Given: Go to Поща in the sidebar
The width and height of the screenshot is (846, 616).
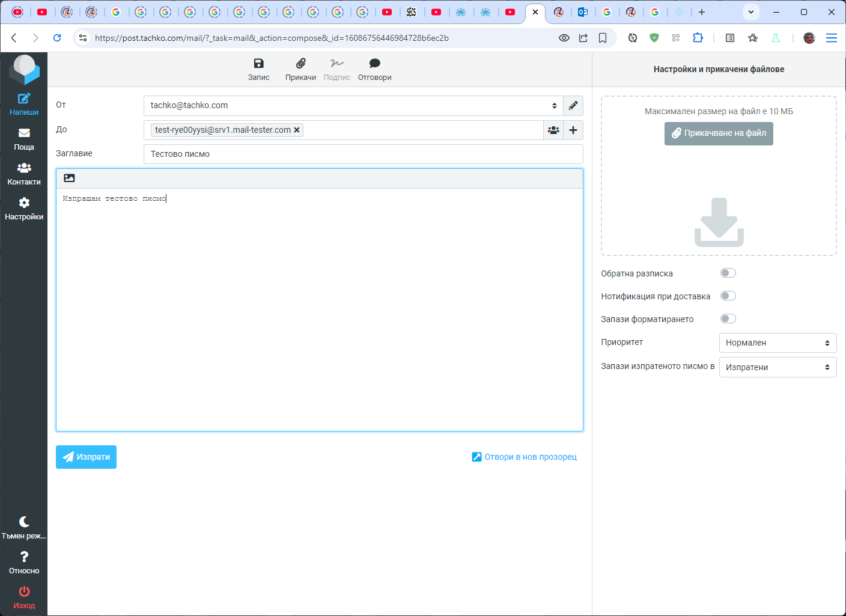Looking at the screenshot, I should pos(24,139).
